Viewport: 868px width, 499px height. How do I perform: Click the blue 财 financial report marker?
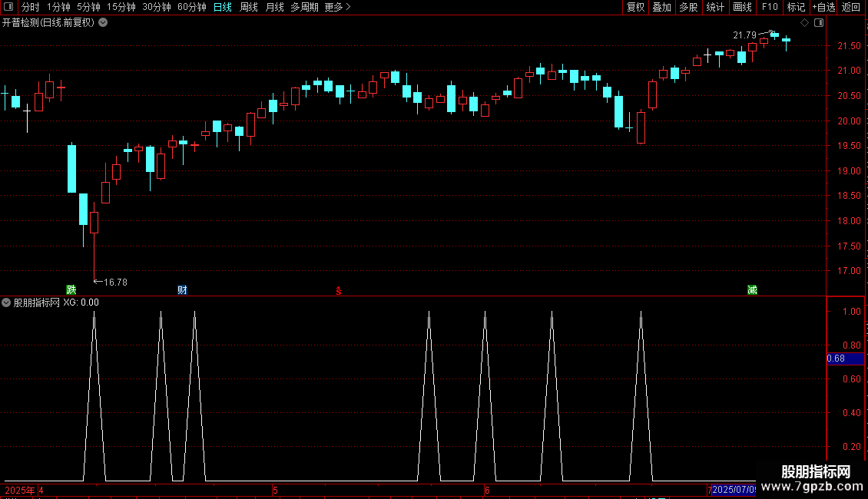pos(182,289)
